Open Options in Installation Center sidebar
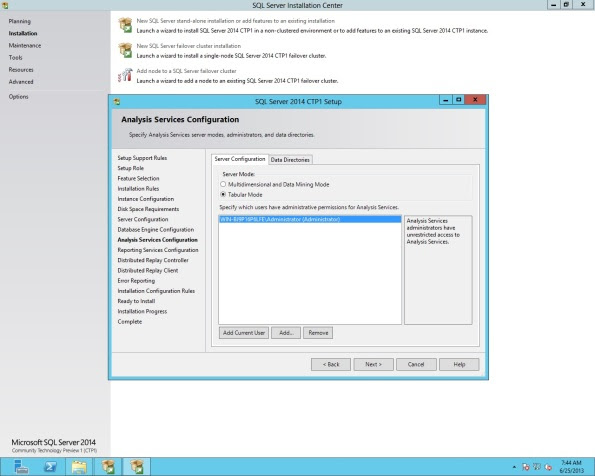This screenshot has width=595, height=476. click(x=18, y=97)
